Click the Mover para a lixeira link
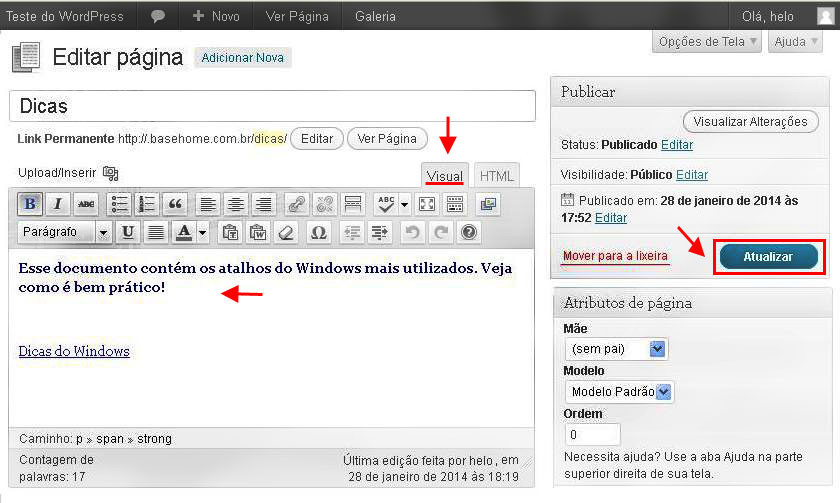Viewport: 840px width, 503px height. [615, 256]
